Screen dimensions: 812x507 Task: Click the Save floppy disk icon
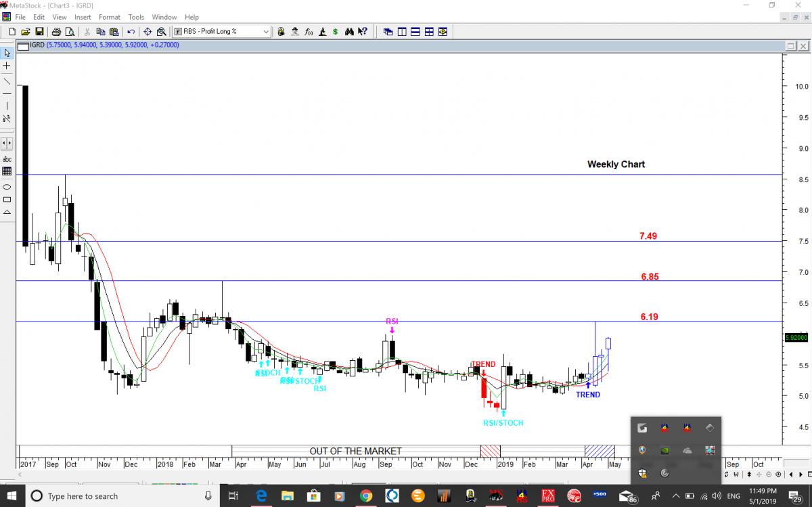point(39,32)
